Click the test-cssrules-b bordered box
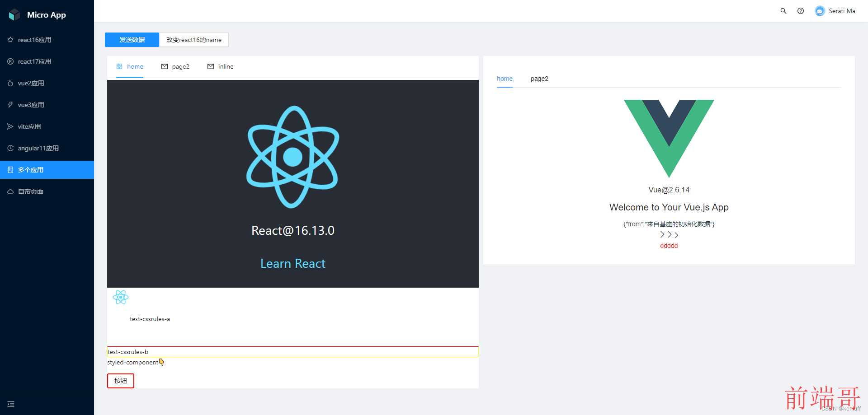The height and width of the screenshot is (415, 868). pos(293,352)
